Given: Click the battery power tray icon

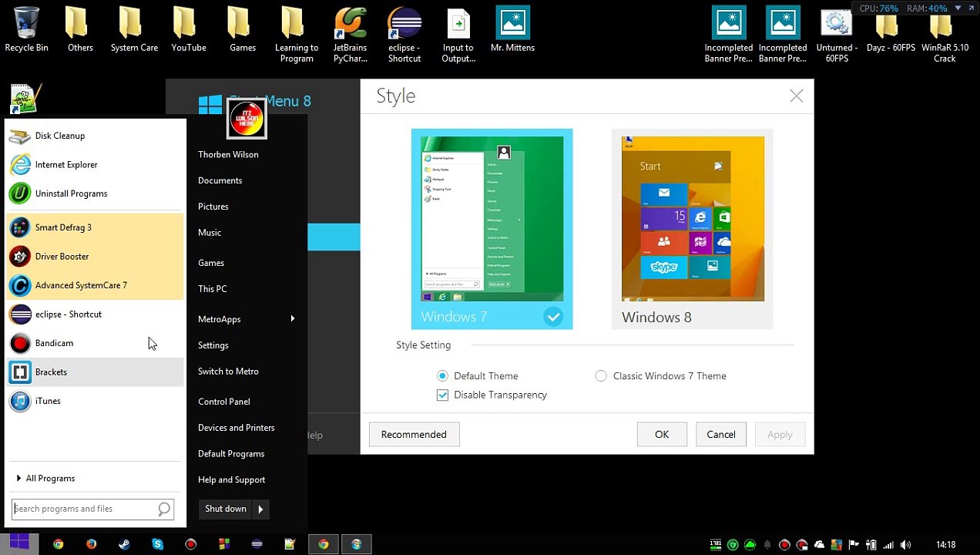Looking at the screenshot, I should click(871, 545).
